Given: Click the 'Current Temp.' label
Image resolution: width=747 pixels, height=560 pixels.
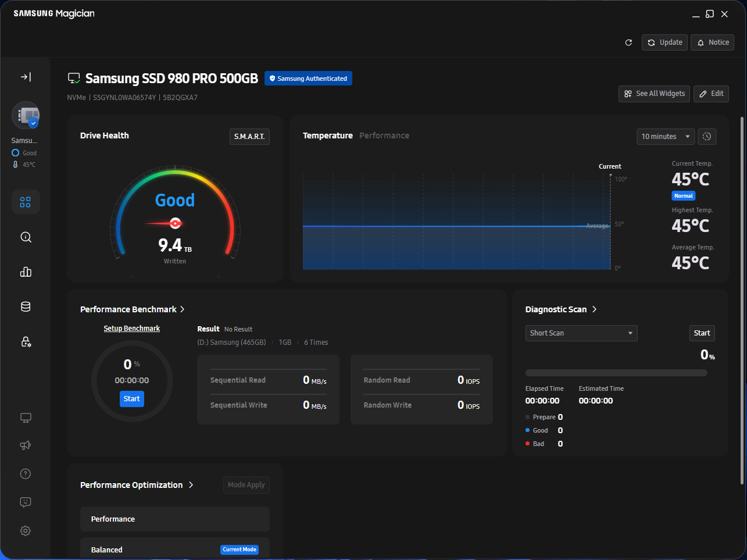Looking at the screenshot, I should click(692, 163).
